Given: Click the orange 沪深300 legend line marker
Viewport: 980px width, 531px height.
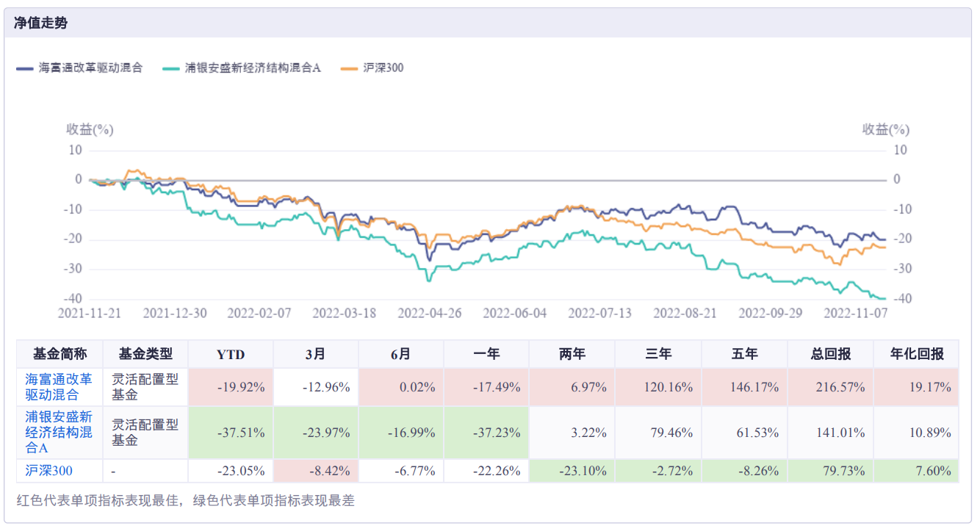Looking at the screenshot, I should (x=350, y=68).
